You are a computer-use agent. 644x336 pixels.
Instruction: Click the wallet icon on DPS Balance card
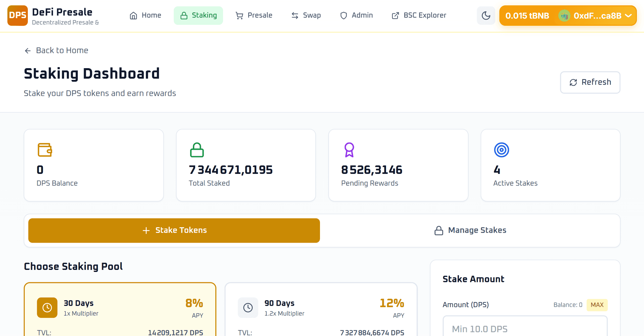45,150
